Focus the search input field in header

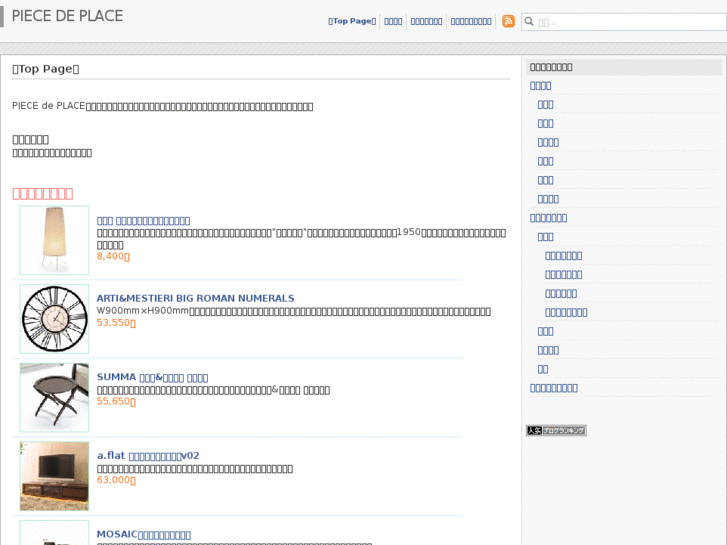pyautogui.click(x=624, y=22)
